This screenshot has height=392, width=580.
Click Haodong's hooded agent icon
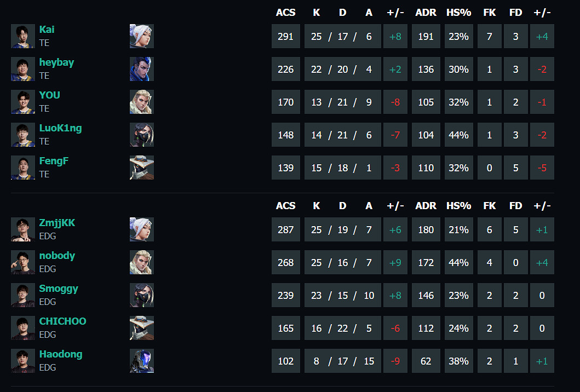(x=142, y=361)
